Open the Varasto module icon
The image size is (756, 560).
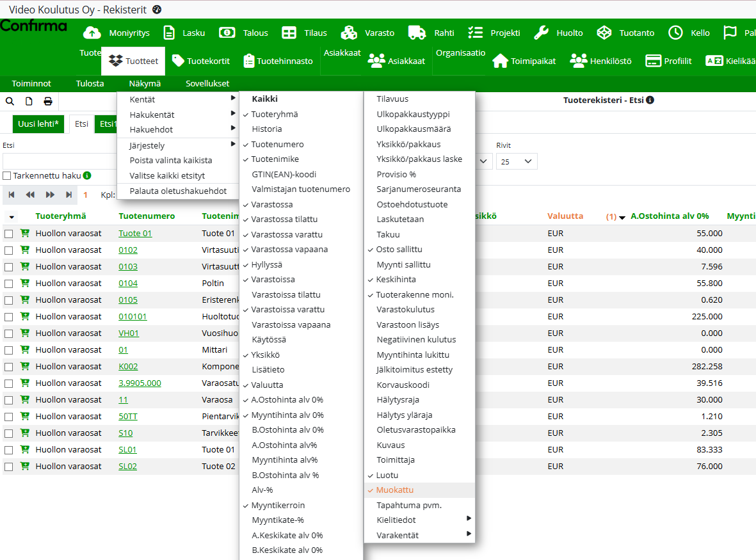pos(349,33)
